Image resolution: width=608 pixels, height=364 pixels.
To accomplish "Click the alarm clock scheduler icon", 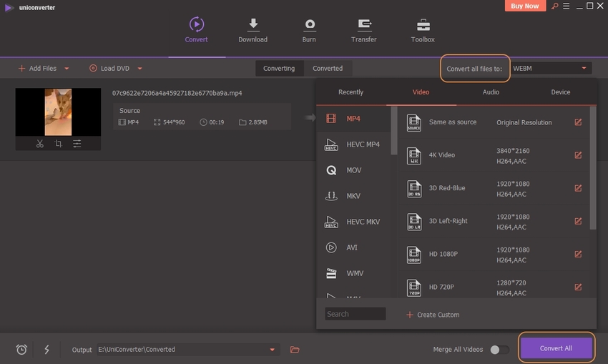I will tap(22, 350).
